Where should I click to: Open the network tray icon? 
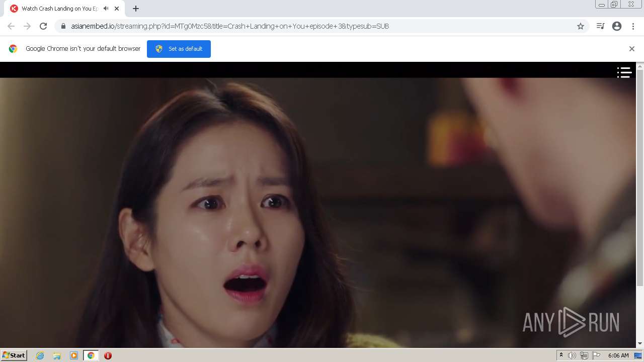584,355
